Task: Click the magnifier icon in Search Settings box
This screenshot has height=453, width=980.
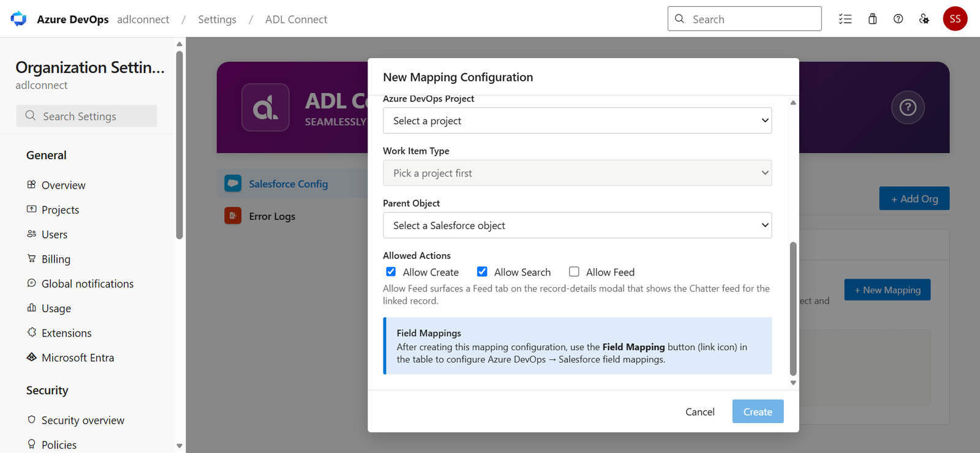Action: [30, 115]
